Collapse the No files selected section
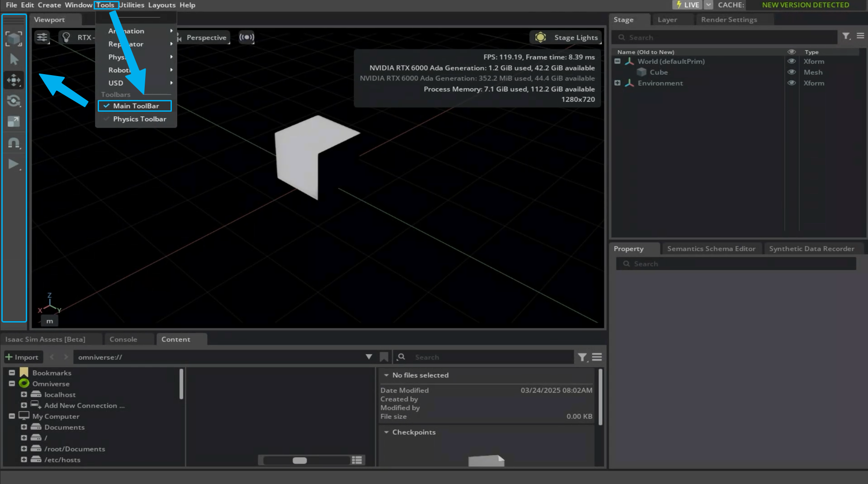868x484 pixels. pyautogui.click(x=386, y=375)
